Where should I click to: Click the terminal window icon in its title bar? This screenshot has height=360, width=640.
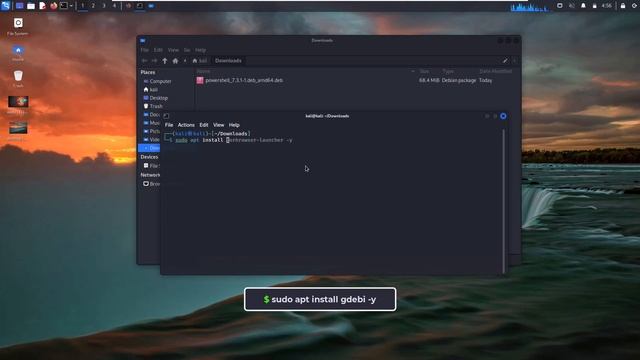(166, 116)
